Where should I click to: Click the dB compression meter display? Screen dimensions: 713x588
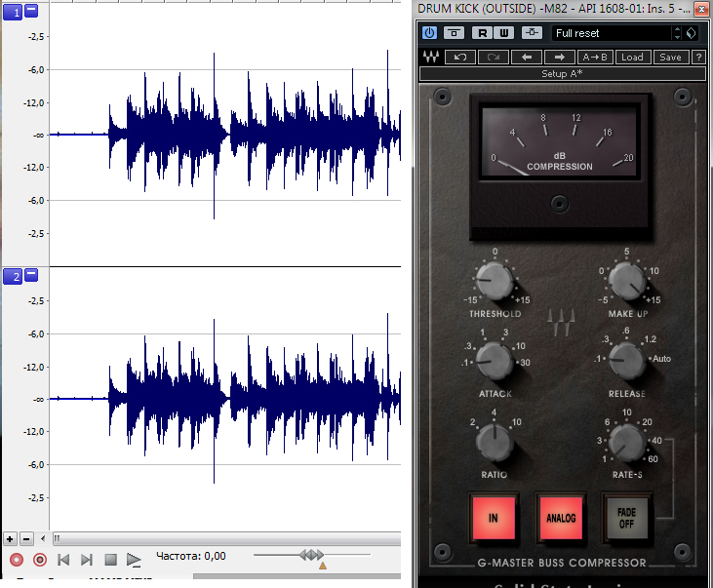560,142
